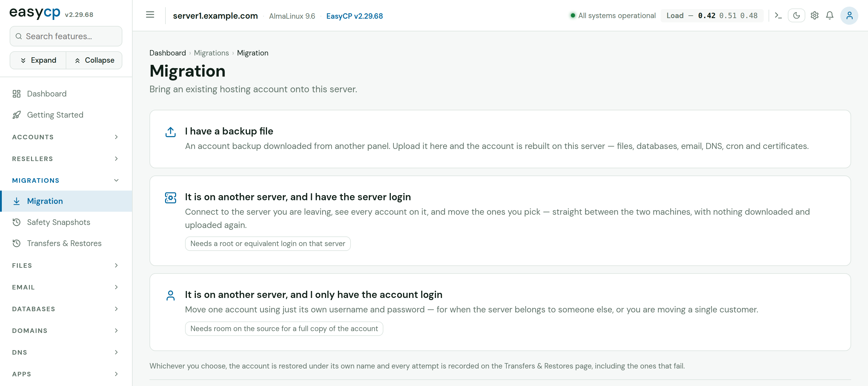Follow the Dashboard breadcrumb link

pyautogui.click(x=168, y=53)
